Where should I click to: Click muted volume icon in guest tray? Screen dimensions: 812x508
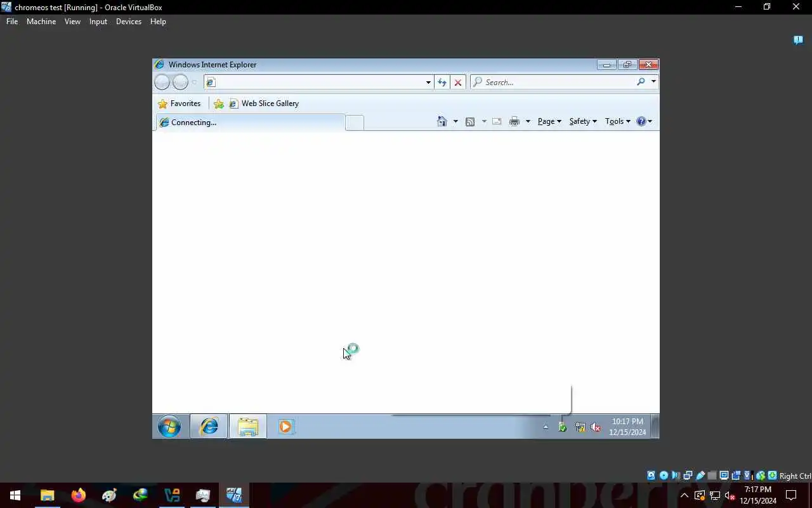coord(596,427)
